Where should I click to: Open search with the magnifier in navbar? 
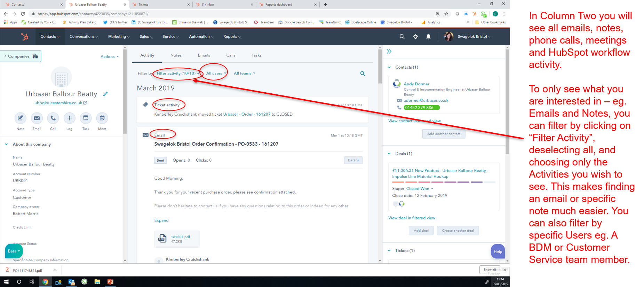402,37
